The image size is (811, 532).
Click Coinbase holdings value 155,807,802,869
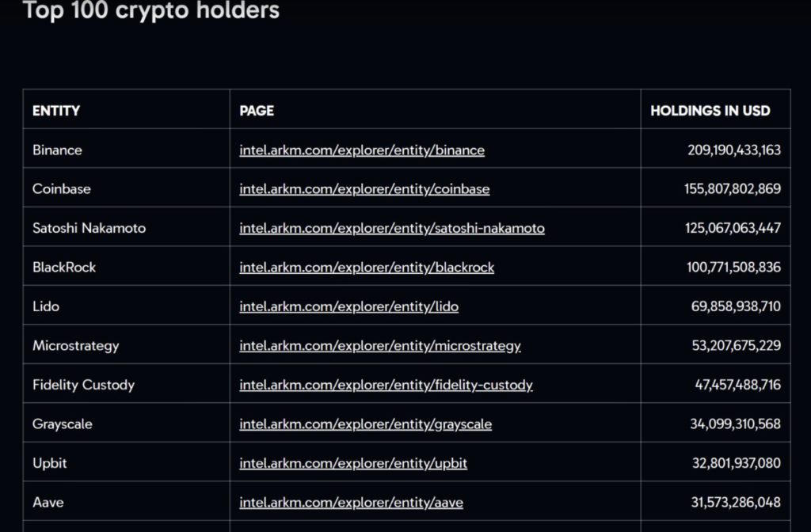point(733,189)
